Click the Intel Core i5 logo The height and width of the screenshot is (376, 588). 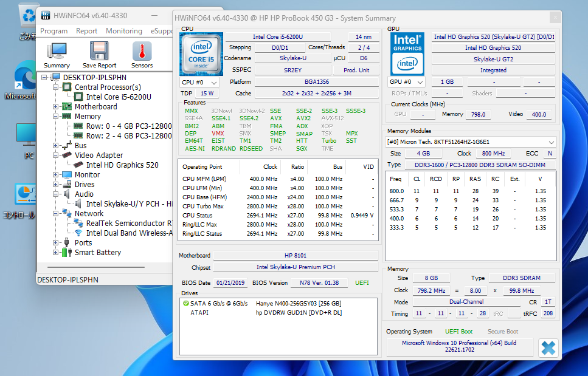pos(200,54)
